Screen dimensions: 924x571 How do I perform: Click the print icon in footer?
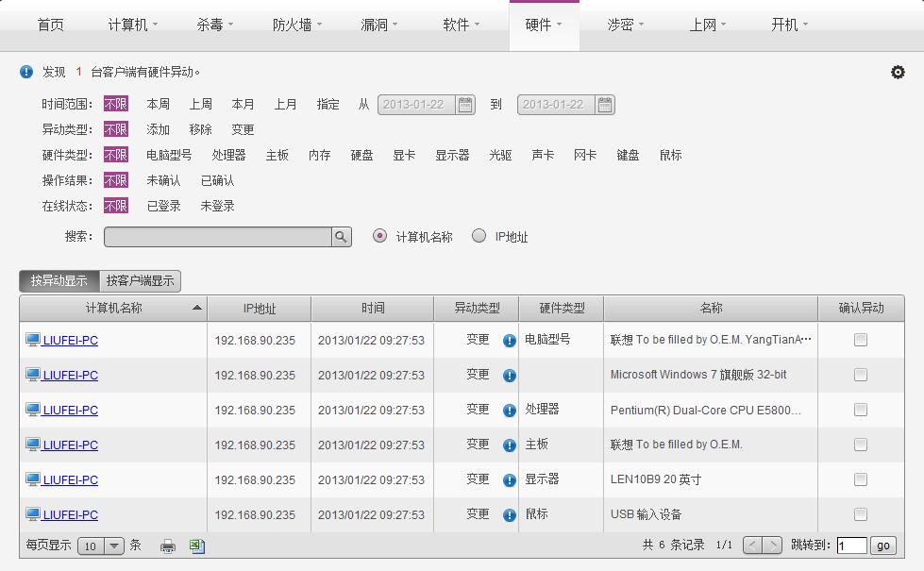click(x=168, y=546)
